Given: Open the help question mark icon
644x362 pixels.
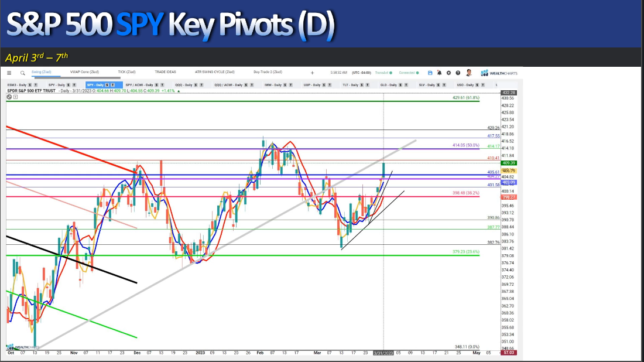Looking at the screenshot, I should click(458, 73).
